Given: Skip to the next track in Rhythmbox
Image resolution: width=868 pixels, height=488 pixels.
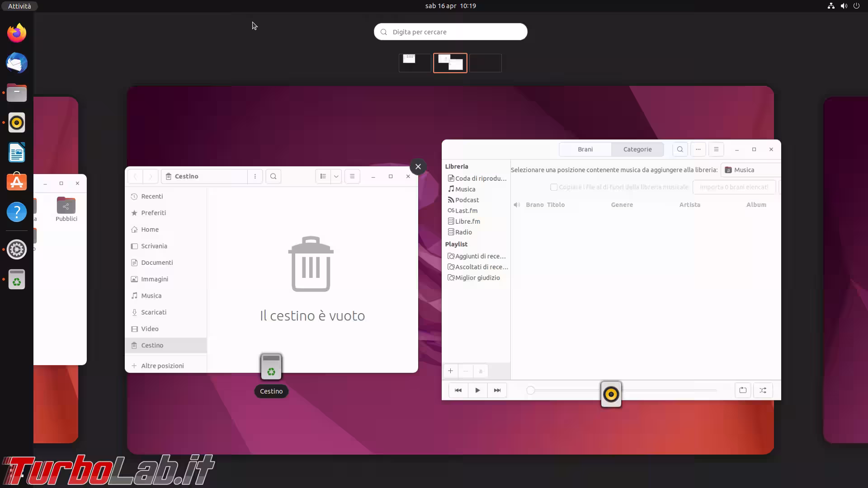Looking at the screenshot, I should click(497, 390).
